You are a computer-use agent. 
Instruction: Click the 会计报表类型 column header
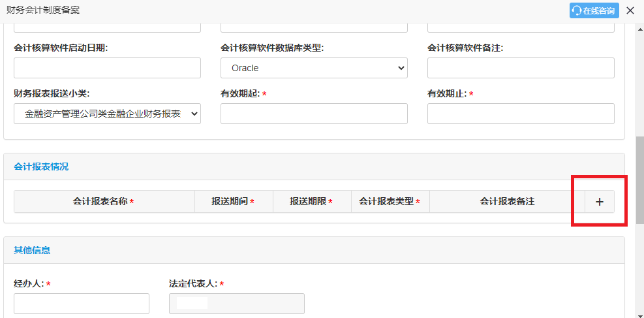click(x=390, y=202)
